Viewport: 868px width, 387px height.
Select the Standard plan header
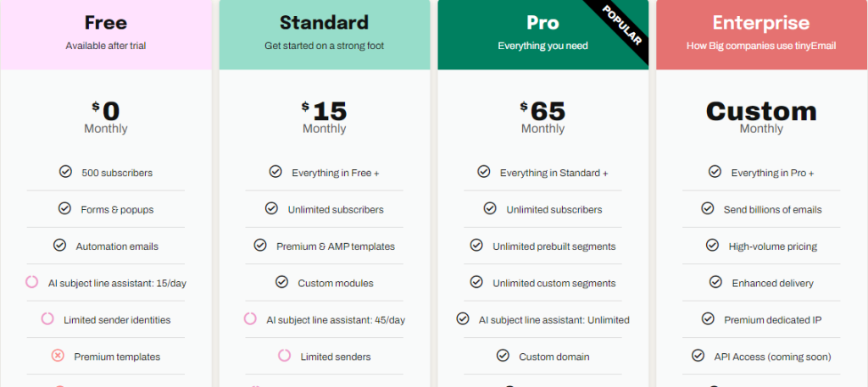click(x=325, y=35)
